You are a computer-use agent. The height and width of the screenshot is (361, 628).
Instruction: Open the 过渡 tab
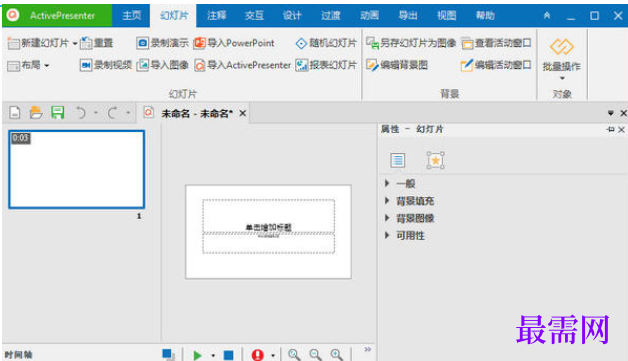tap(330, 16)
